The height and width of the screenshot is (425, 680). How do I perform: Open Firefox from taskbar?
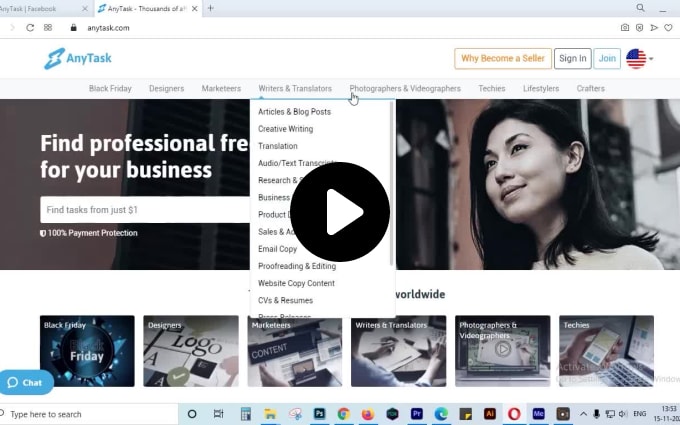coord(368,414)
